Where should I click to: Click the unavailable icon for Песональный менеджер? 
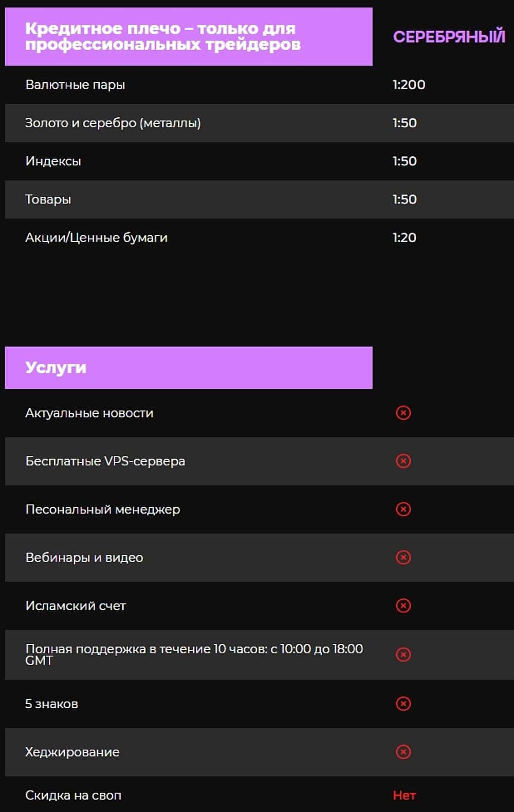pos(403,509)
